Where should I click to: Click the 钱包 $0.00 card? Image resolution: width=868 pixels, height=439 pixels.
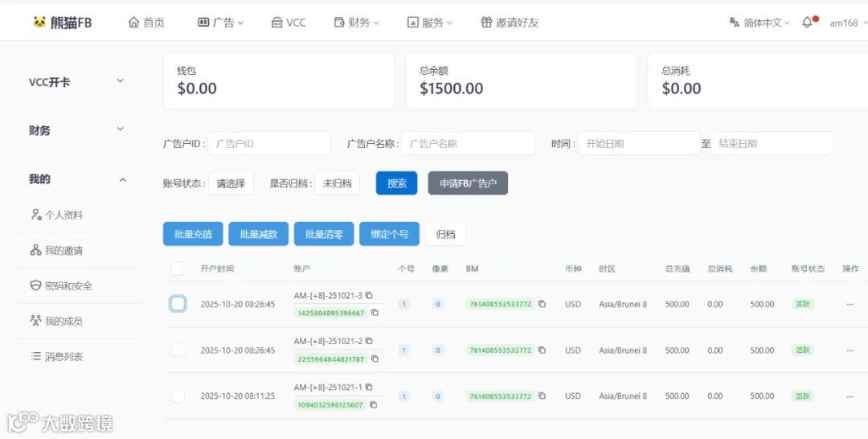pos(278,81)
